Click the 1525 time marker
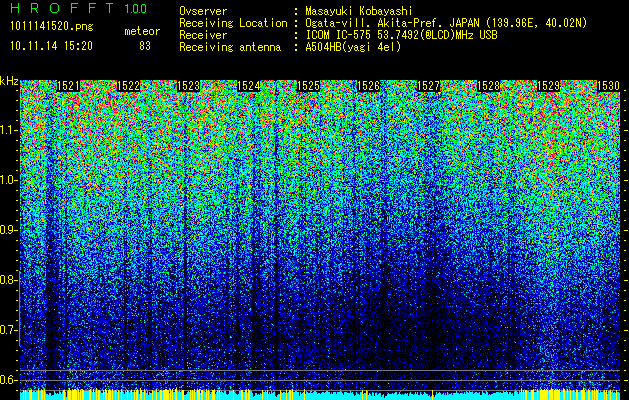Image resolution: width=629 pixels, height=400 pixels. pos(308,86)
